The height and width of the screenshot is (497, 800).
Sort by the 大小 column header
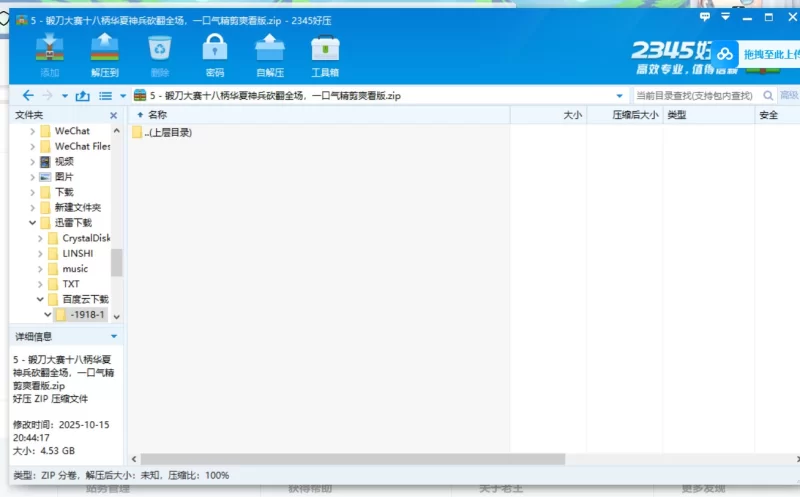click(572, 115)
